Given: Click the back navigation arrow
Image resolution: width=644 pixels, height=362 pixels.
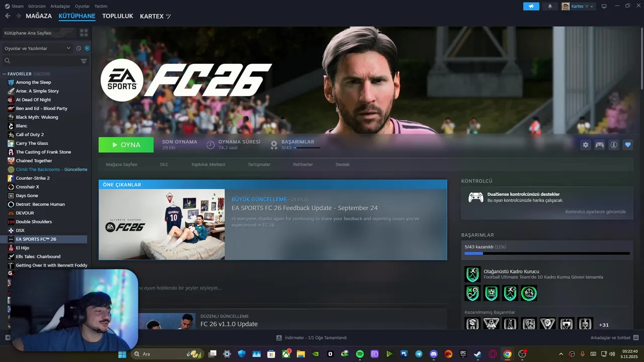Looking at the screenshot, I should coord(8,16).
